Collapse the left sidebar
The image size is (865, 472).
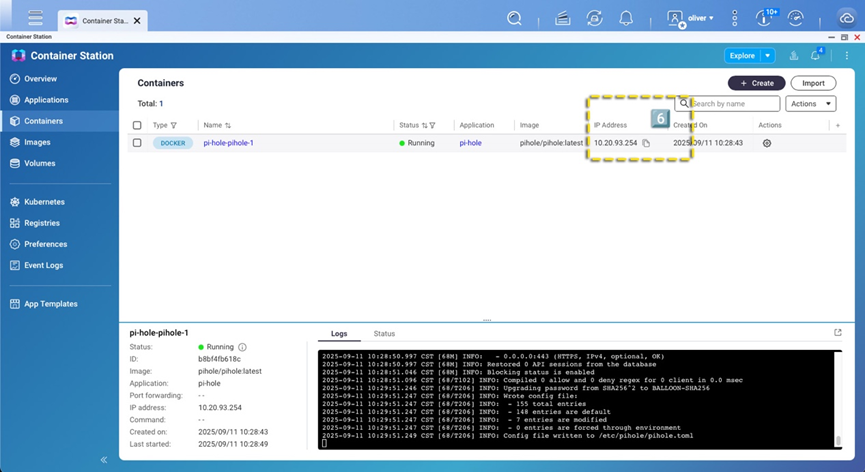[x=104, y=460]
